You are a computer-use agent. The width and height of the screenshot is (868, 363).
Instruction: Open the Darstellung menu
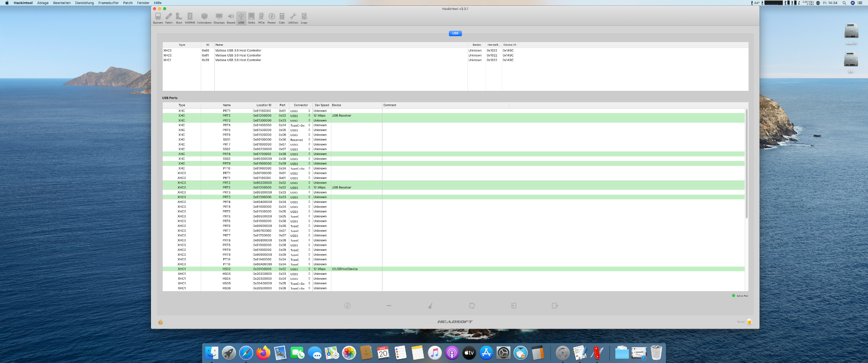pos(85,3)
